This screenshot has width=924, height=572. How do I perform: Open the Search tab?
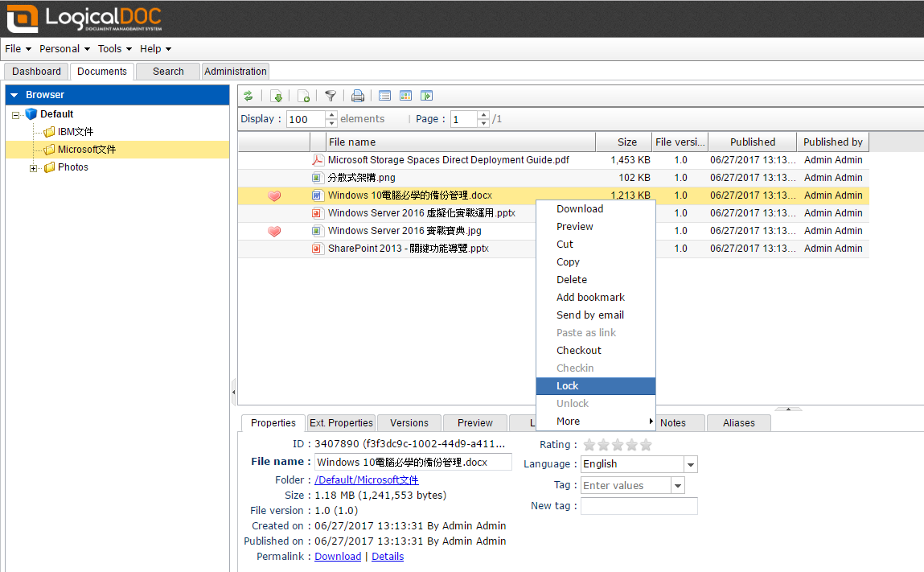click(x=168, y=72)
